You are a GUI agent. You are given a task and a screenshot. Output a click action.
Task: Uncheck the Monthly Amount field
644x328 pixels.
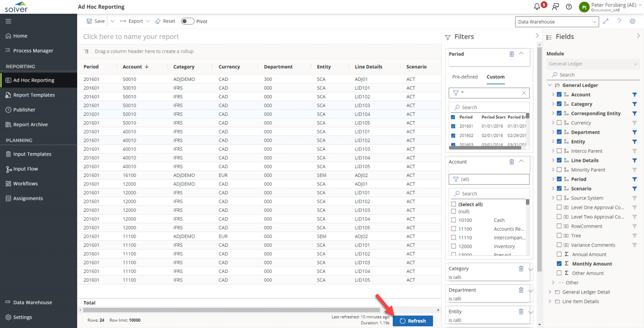[x=559, y=263]
